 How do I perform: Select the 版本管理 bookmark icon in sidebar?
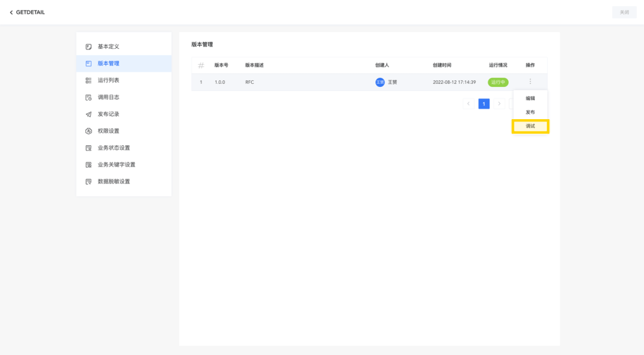(x=88, y=63)
